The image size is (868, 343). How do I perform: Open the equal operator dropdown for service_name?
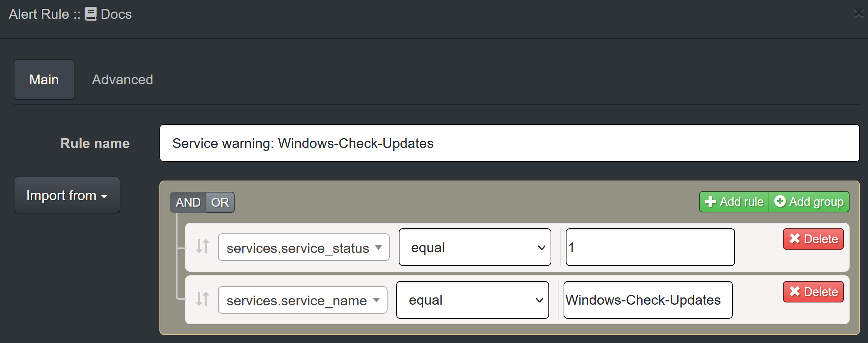pos(473,300)
